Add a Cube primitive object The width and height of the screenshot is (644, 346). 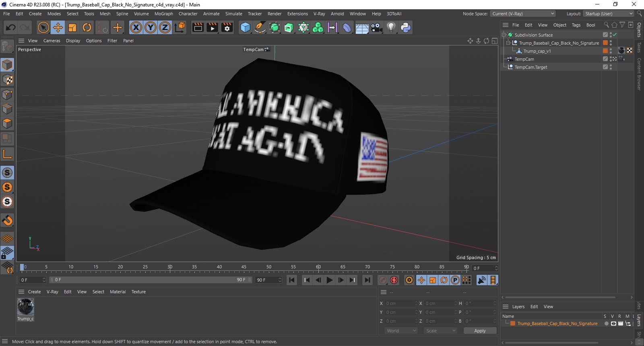point(245,27)
